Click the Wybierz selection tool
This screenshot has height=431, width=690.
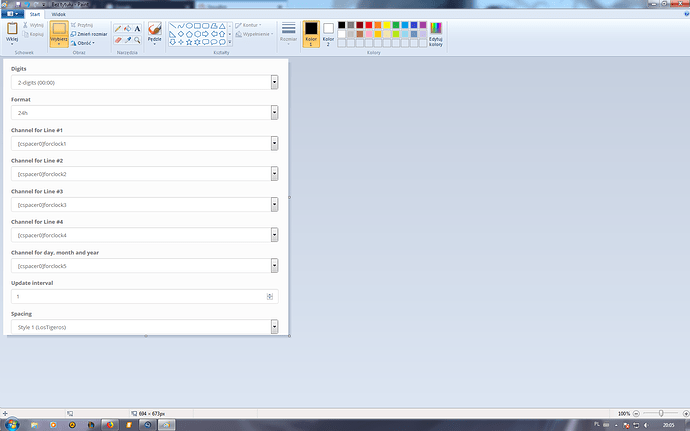click(58, 32)
